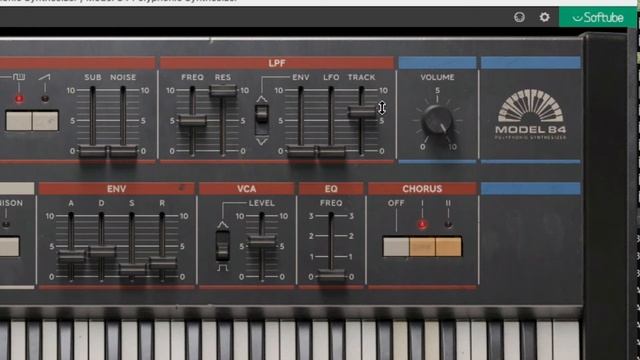640x360 pixels.
Task: Toggle the VCA env/gate mode switch
Action: (222, 246)
